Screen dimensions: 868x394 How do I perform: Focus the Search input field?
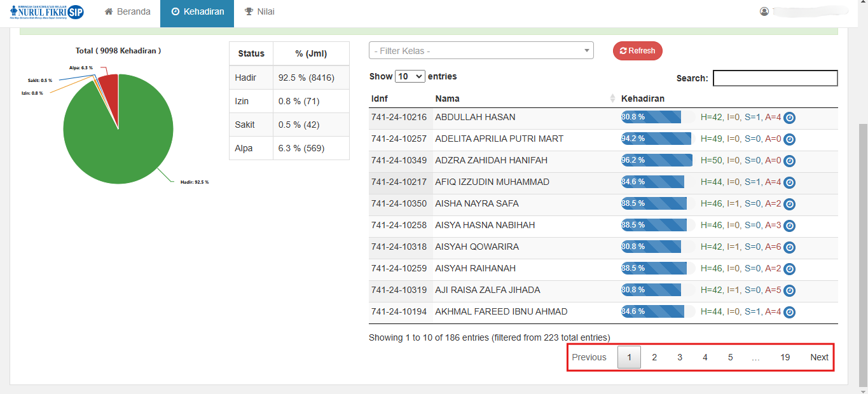[x=775, y=78]
